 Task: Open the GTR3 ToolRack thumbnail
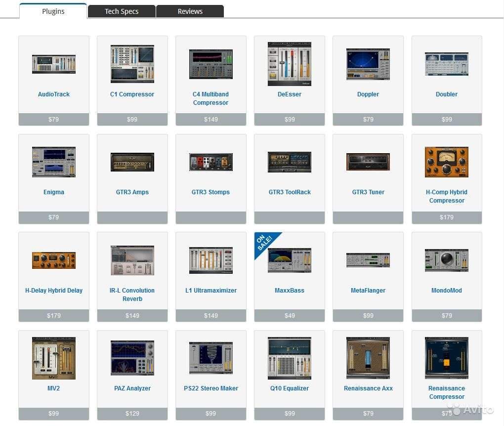click(289, 162)
